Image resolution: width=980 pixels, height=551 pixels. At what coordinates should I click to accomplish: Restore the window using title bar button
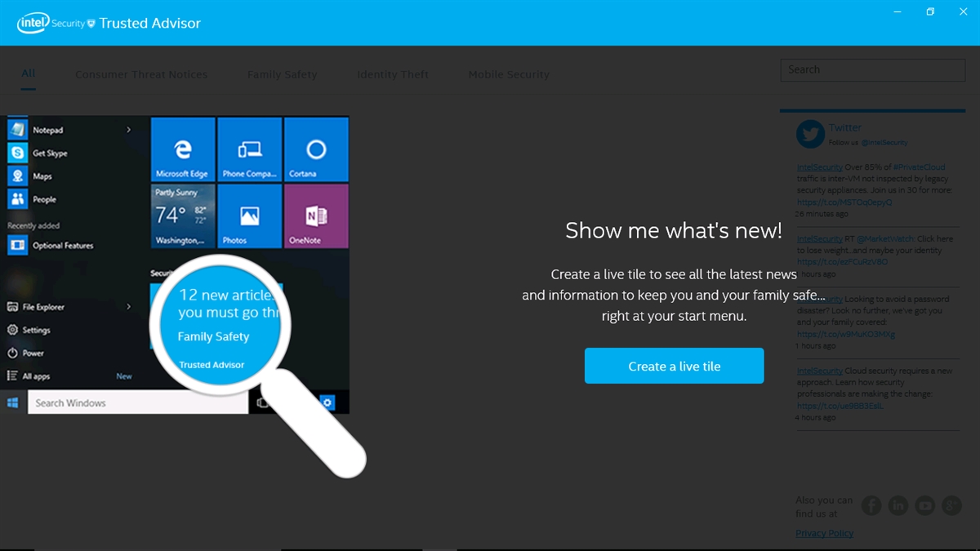pos(930,11)
